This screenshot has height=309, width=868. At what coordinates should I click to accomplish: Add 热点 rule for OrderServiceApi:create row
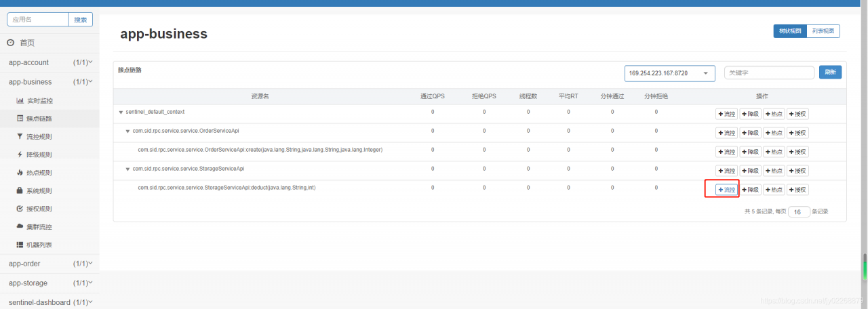[774, 152]
